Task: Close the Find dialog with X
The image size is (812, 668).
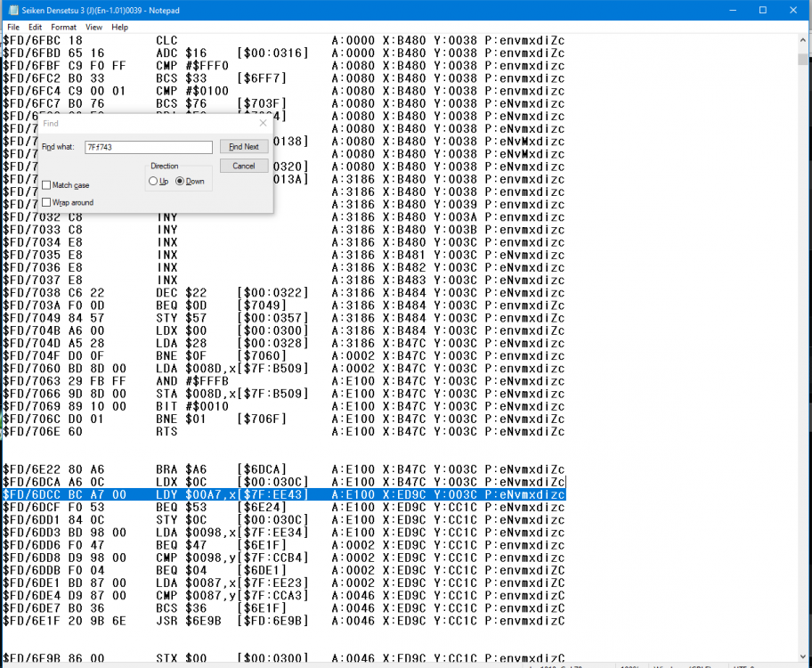Action: (x=263, y=123)
